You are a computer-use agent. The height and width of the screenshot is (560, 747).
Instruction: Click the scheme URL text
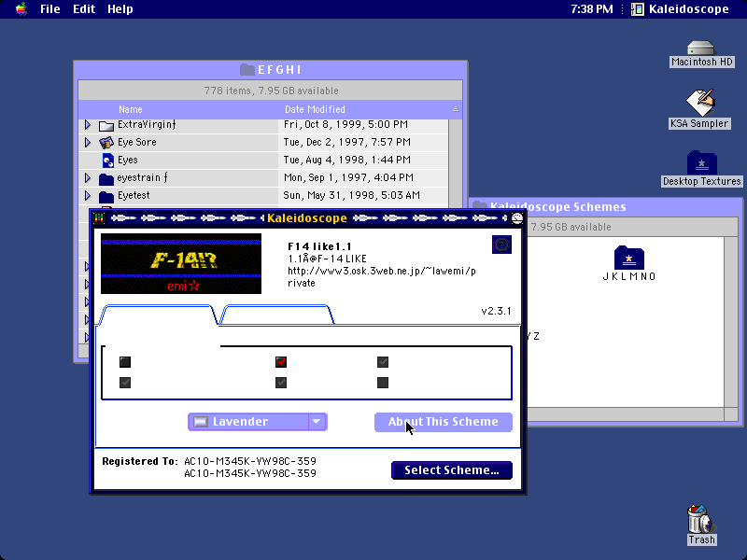[x=382, y=277]
